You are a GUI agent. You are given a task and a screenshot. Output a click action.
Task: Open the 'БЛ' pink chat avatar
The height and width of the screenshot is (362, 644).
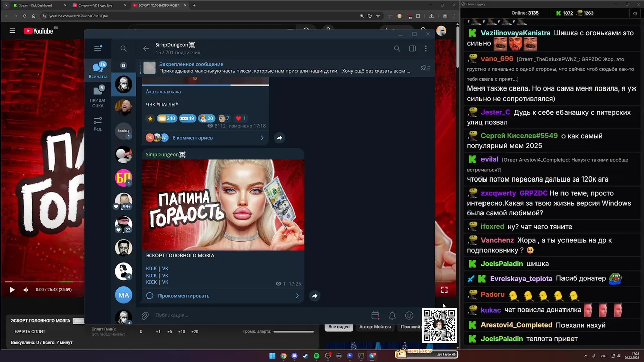tap(124, 177)
